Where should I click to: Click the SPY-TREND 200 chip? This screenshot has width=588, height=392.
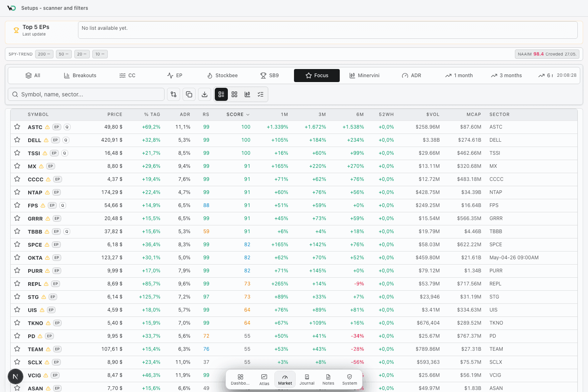tap(44, 54)
